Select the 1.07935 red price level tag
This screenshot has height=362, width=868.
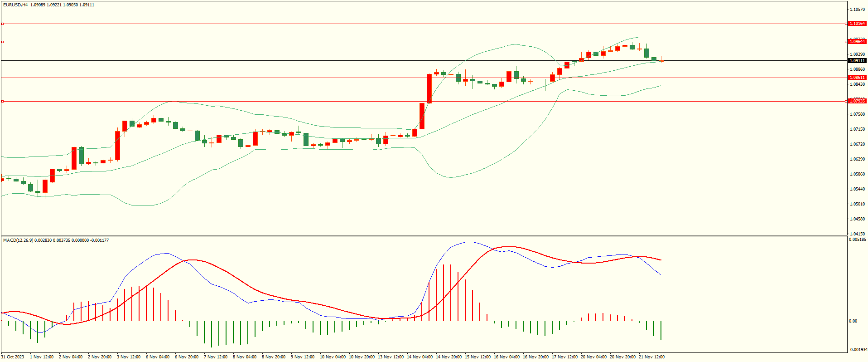[857, 101]
